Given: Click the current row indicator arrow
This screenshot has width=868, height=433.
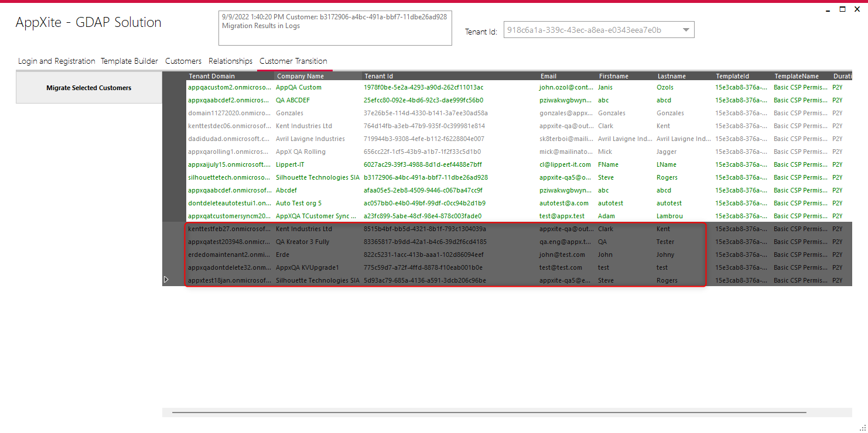Looking at the screenshot, I should coord(166,280).
